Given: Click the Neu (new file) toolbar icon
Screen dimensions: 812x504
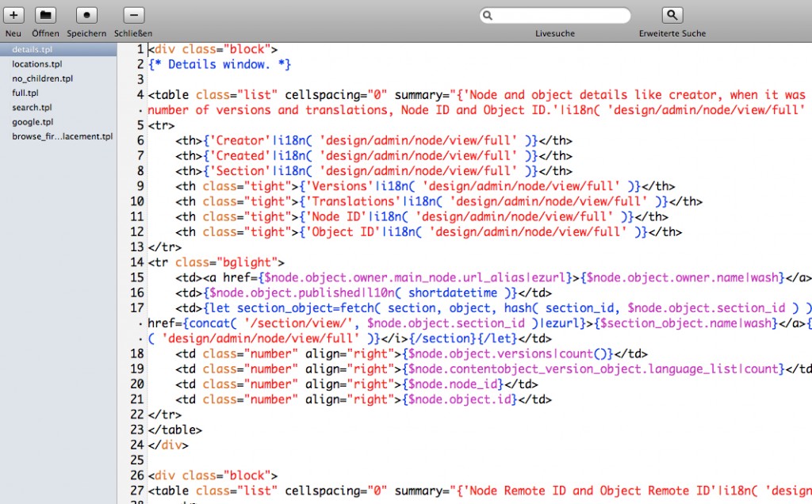Looking at the screenshot, I should tap(13, 15).
